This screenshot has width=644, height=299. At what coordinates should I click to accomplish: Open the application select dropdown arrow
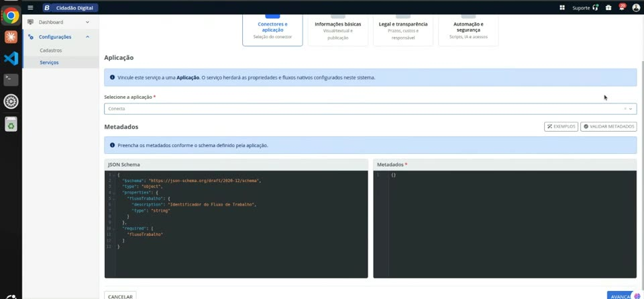tap(631, 109)
